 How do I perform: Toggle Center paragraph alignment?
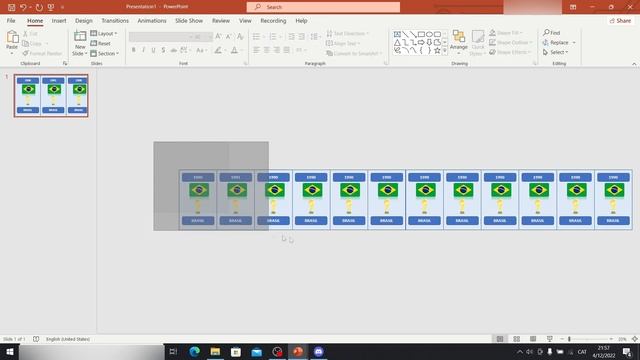pos(267,50)
